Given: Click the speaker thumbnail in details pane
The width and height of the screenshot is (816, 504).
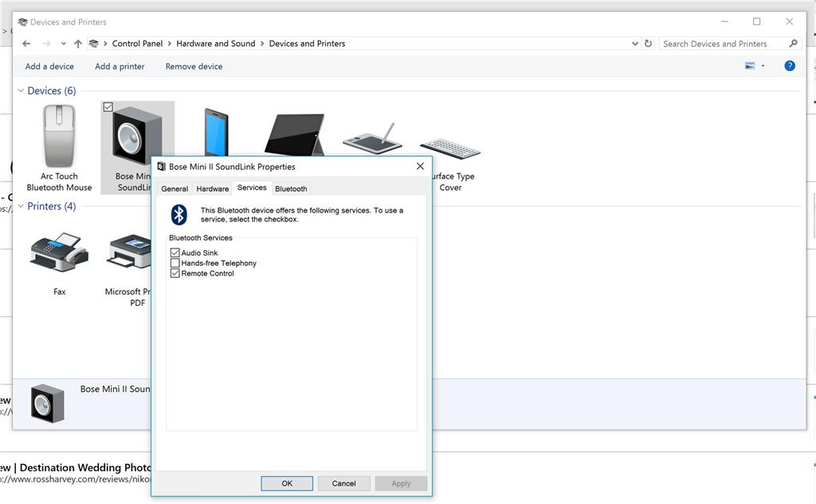Looking at the screenshot, I should click(47, 403).
